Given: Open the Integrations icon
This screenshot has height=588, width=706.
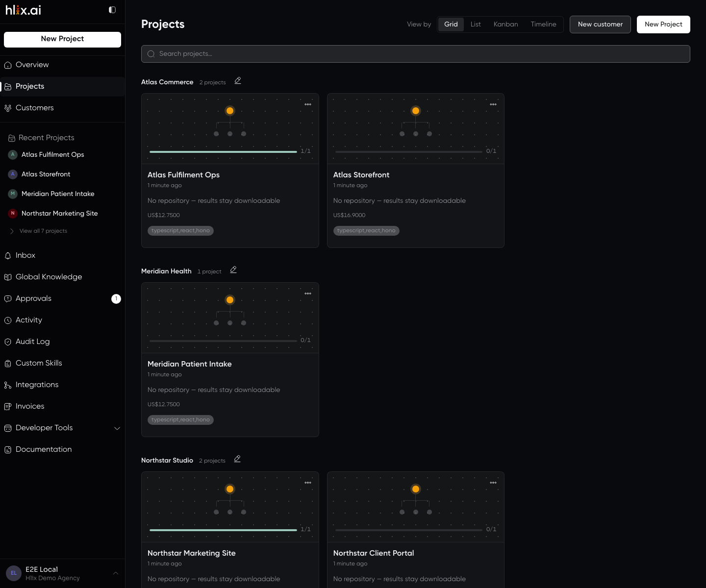Looking at the screenshot, I should [x=8, y=385].
